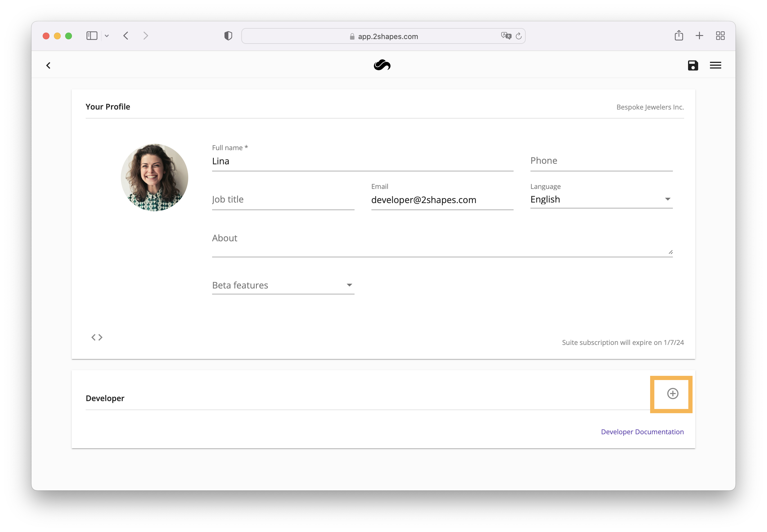Go forward with Safari's forward arrow

[x=146, y=36]
